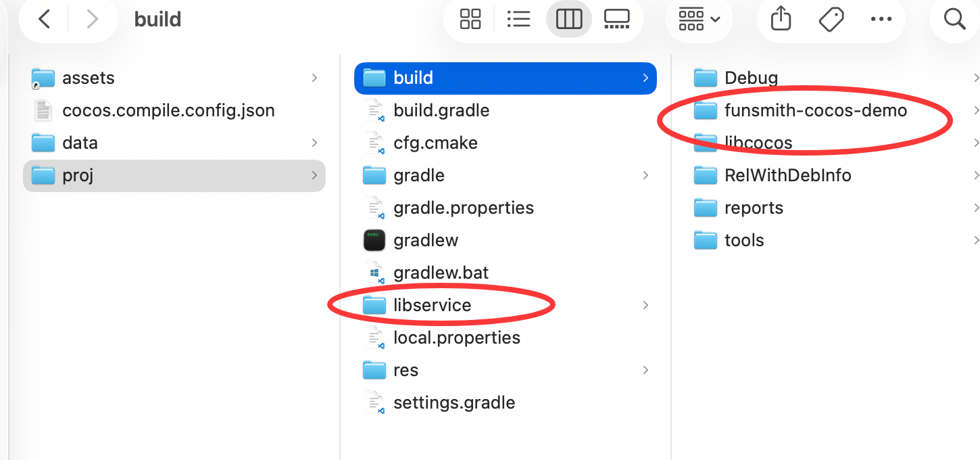Switch to gallery view
Screen dimensions: 980x460
pos(616,19)
